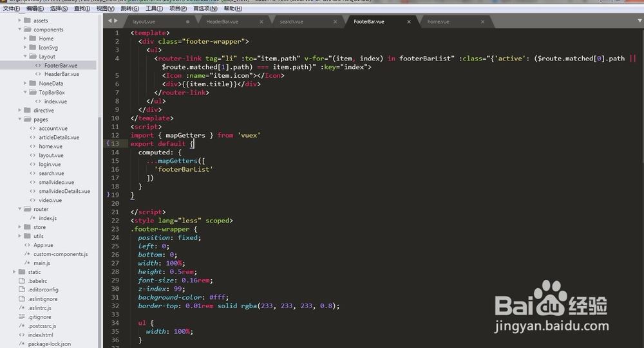
Task: Open .postcssrc.js file in the sidebar
Action: click(x=42, y=326)
